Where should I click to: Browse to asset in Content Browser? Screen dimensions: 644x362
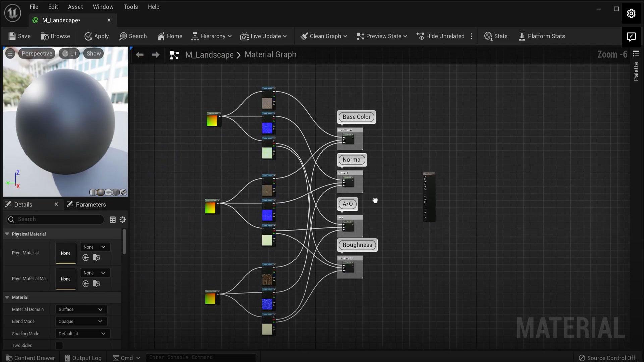coord(55,36)
